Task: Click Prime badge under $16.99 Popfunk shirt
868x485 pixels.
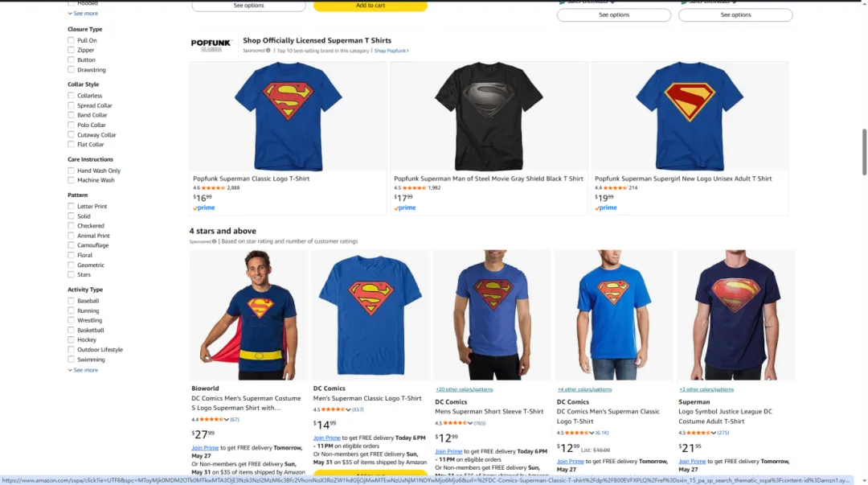Action: [203, 208]
